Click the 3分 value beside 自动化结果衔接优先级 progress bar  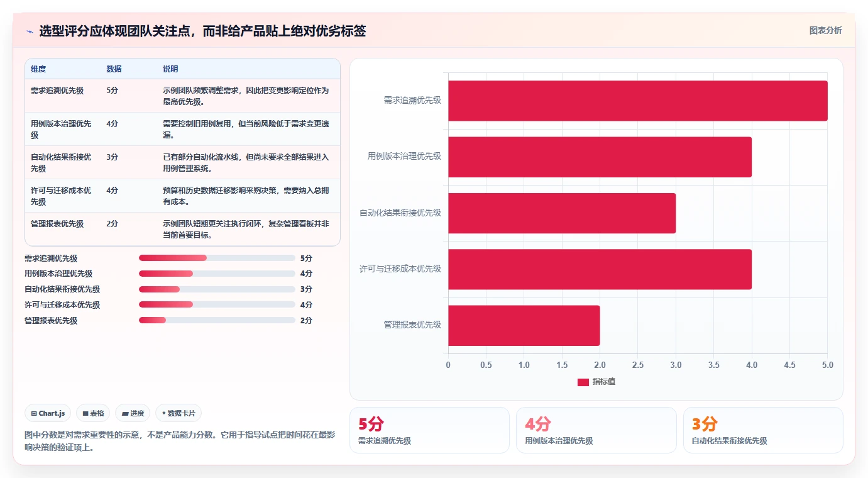306,289
